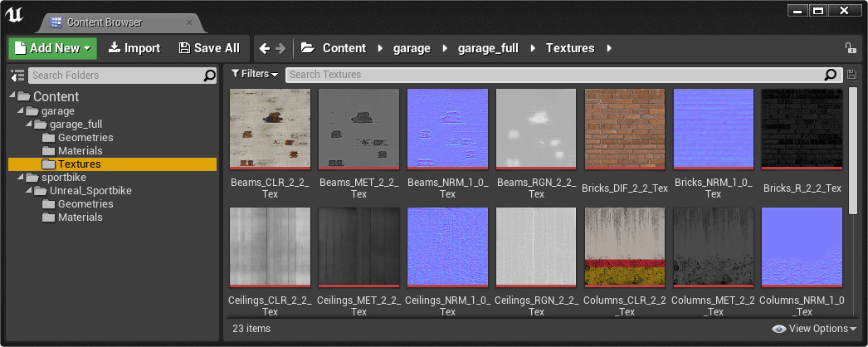Click the Unreal Engine logo icon
This screenshot has width=868, height=347.
14,15
